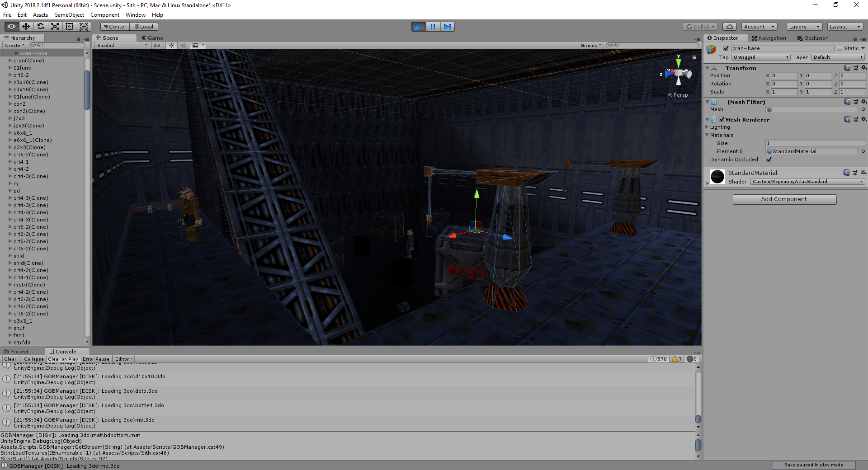Open the Gizmos dropdown
This screenshot has height=470, width=868.
point(590,45)
